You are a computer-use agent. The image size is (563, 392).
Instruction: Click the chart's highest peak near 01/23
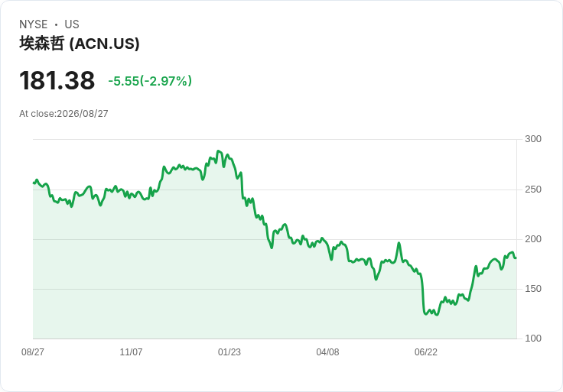point(218,151)
